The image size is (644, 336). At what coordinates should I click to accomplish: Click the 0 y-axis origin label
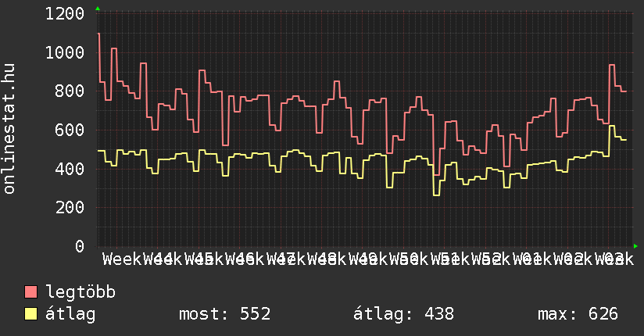80,246
